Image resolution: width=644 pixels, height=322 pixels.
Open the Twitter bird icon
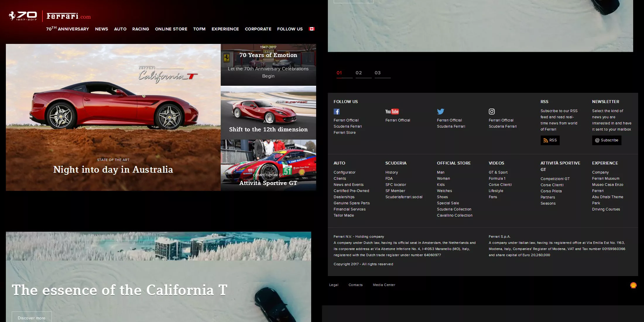[x=441, y=112]
